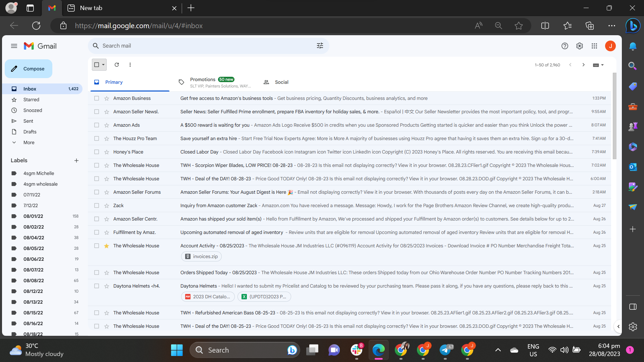
Task: Open Windows Start menu
Action: pyautogui.click(x=177, y=350)
